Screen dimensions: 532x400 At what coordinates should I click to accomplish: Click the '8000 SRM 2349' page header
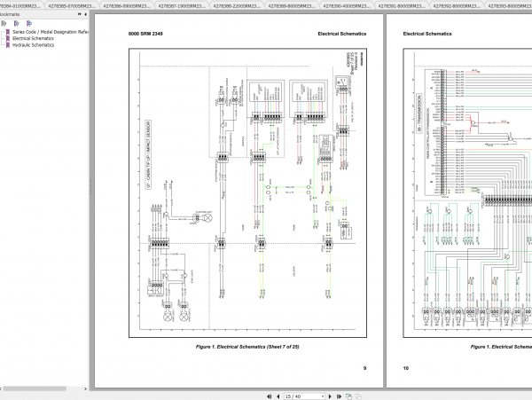[145, 34]
